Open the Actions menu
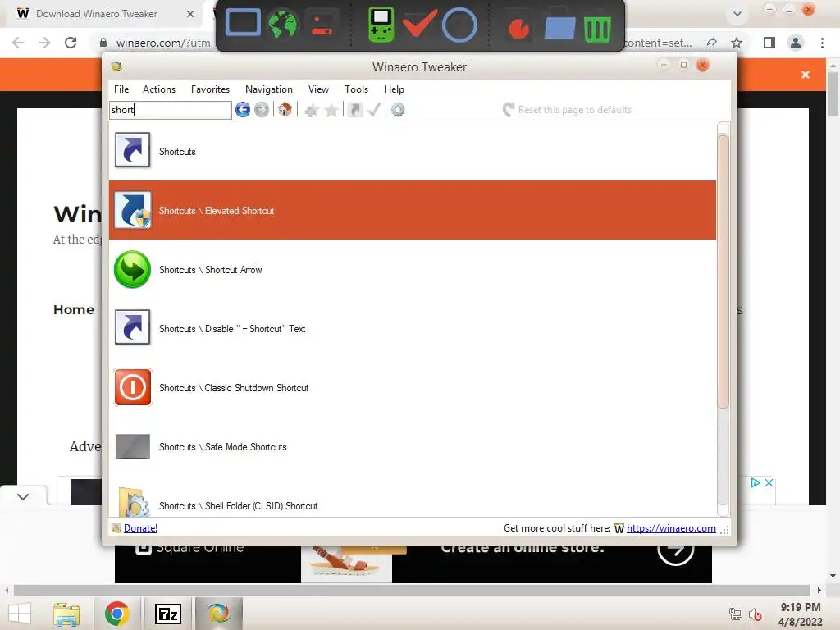The height and width of the screenshot is (630, 840). click(x=158, y=89)
